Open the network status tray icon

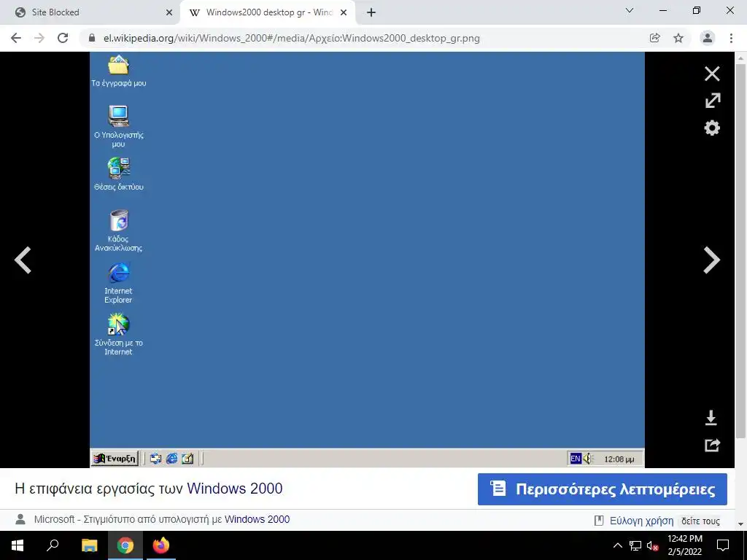tap(635, 545)
